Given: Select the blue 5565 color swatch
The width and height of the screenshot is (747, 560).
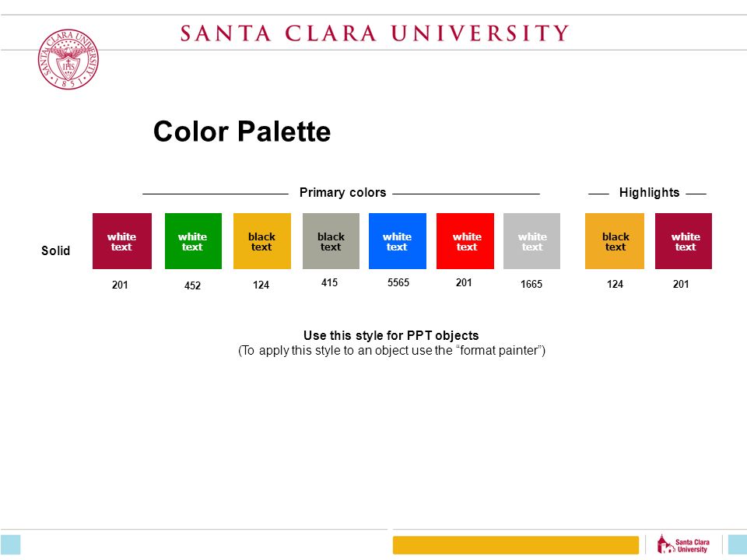Looking at the screenshot, I should pos(398,241).
